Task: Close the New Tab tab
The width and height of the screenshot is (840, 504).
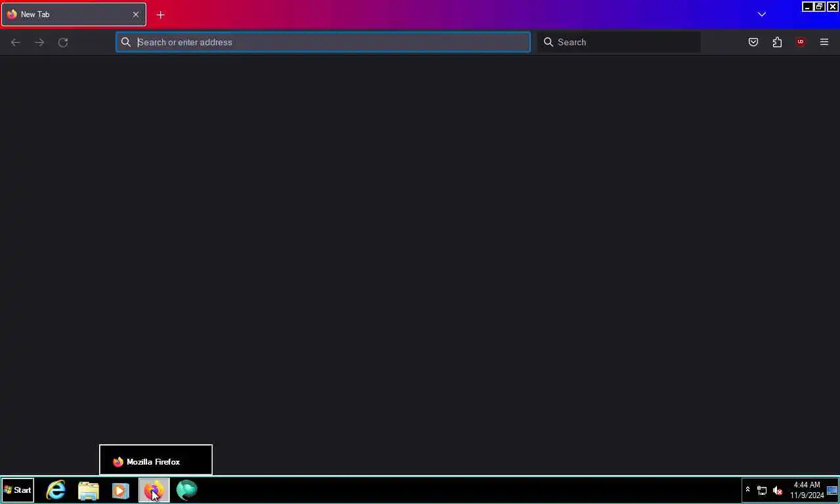Action: (136, 14)
